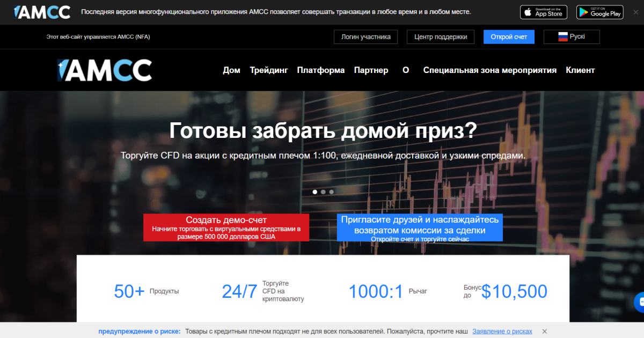Open the Партнер menu item
This screenshot has width=644, height=338.
tap(371, 70)
